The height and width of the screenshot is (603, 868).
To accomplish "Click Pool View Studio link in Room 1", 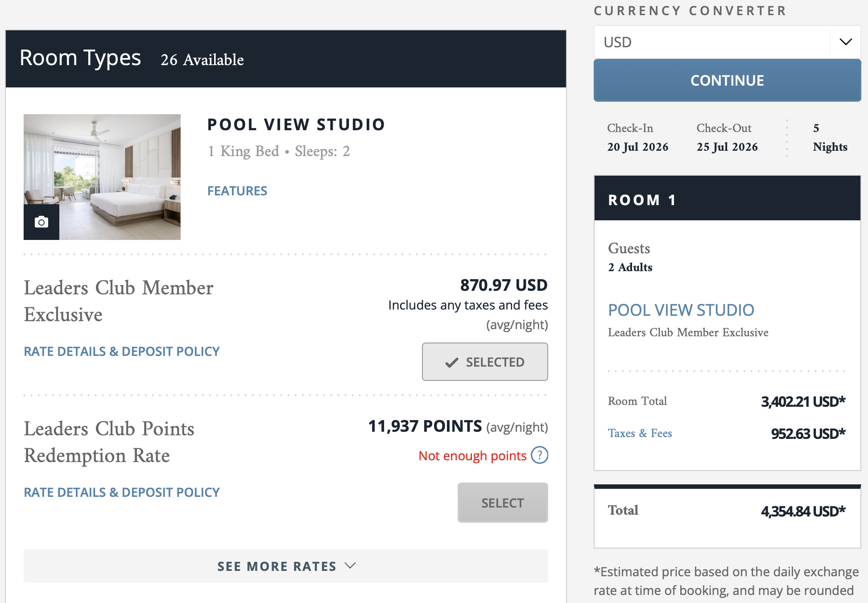I will [681, 310].
